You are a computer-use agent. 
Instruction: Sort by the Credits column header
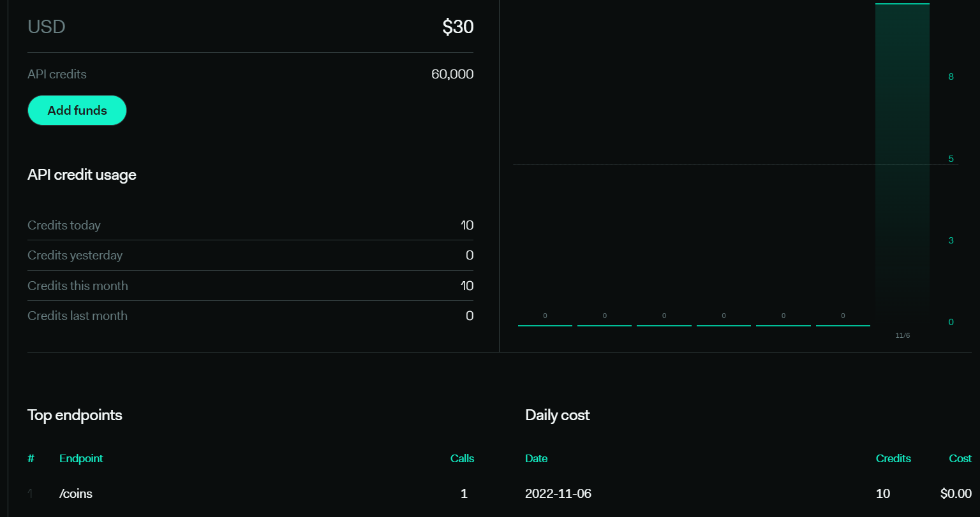(x=893, y=458)
